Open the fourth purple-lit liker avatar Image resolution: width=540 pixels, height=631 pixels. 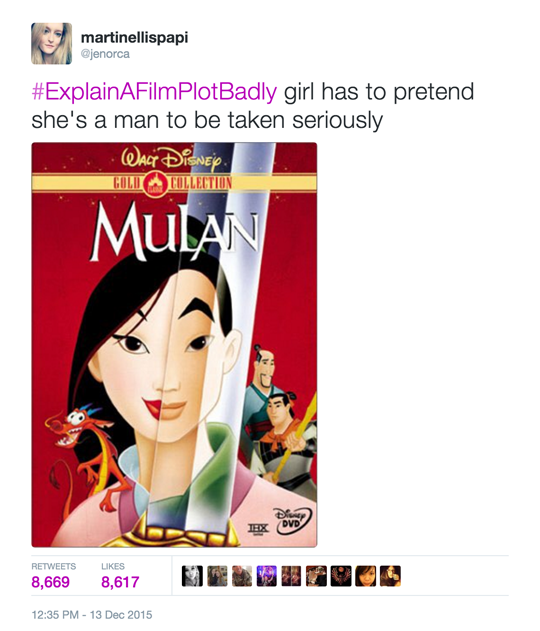[x=267, y=576]
